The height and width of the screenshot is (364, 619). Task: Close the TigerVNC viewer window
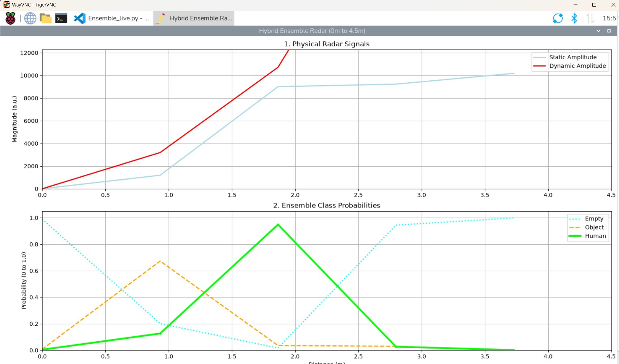(613, 5)
